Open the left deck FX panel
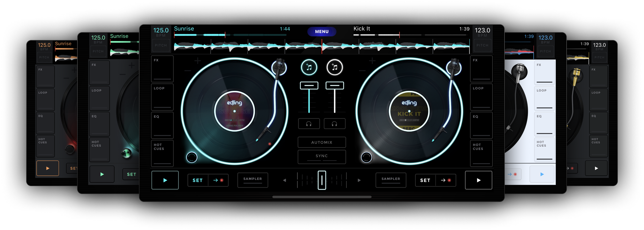 point(162,69)
